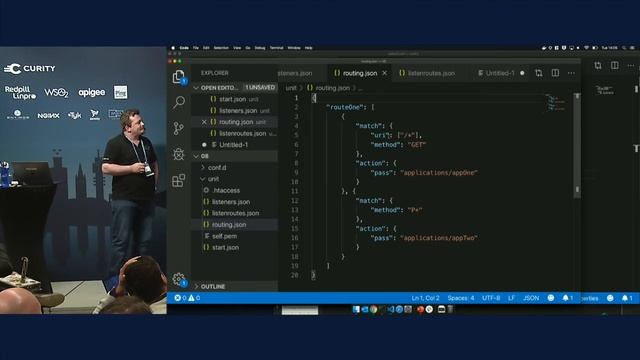The height and width of the screenshot is (360, 640).
Task: Select Untitled-1 in Open Editors list
Action: pyautogui.click(x=235, y=145)
